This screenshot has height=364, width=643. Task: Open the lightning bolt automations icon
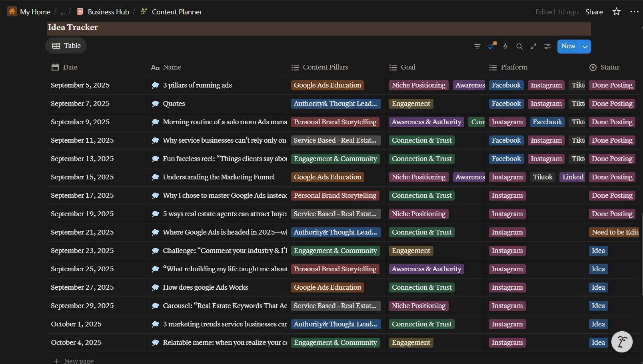505,46
